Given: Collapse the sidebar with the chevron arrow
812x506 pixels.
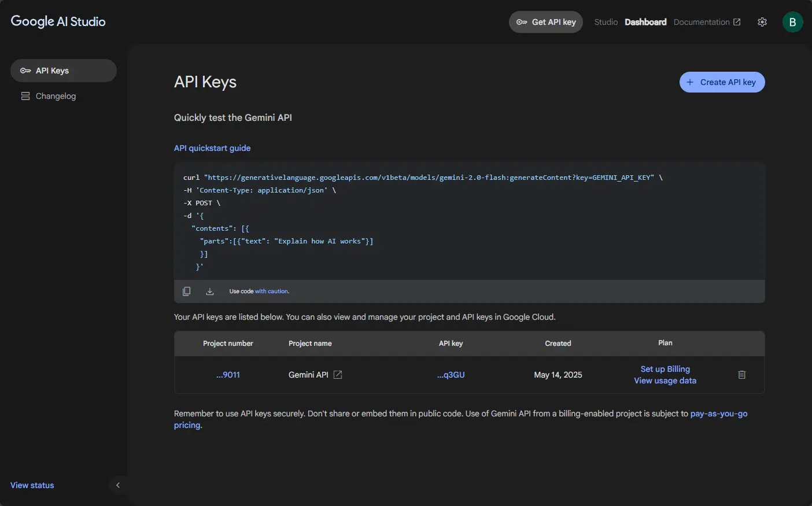Looking at the screenshot, I should (118, 485).
